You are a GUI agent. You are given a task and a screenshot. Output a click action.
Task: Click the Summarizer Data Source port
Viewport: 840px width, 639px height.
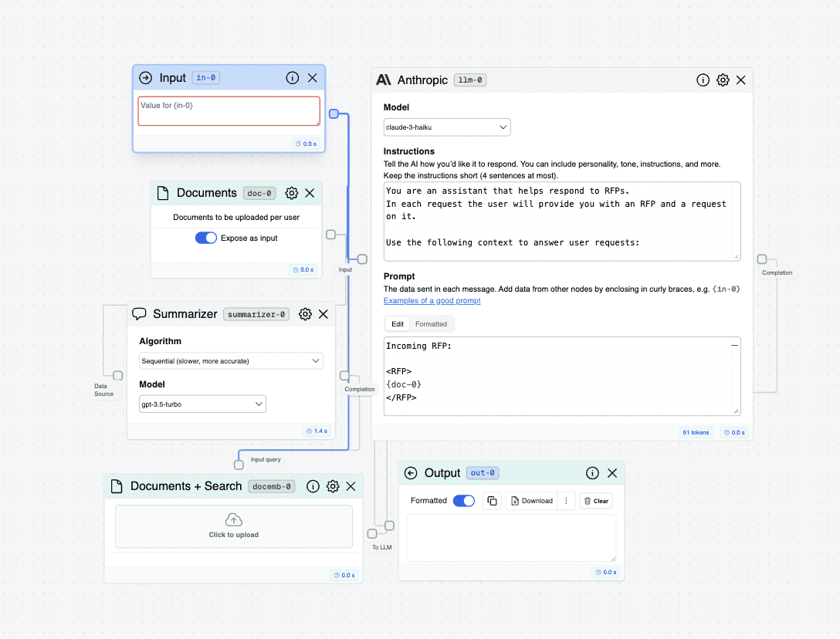(x=118, y=376)
